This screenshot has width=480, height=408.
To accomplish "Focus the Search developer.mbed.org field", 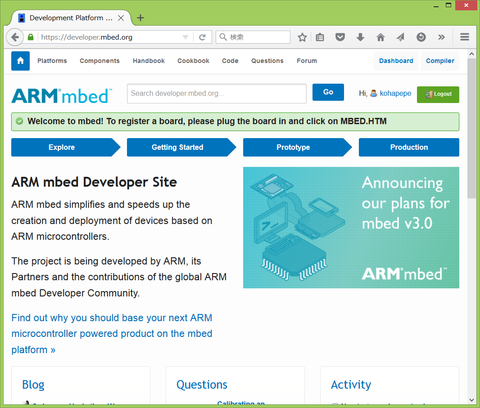I will coord(217,93).
